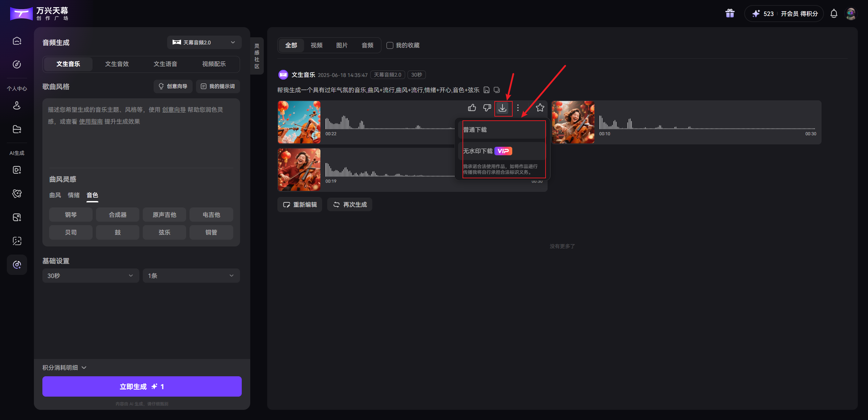The image size is (868, 420).
Task: Click the 立即生成 button
Action: click(x=142, y=386)
